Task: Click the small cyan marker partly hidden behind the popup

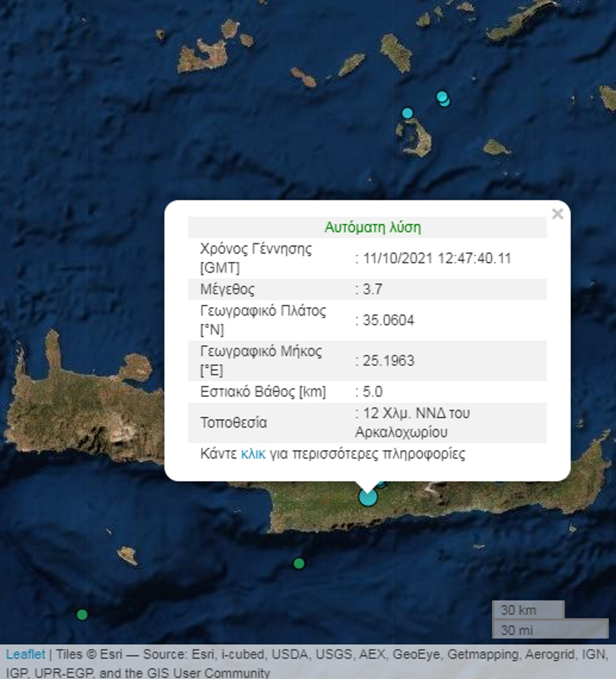Action: (382, 484)
